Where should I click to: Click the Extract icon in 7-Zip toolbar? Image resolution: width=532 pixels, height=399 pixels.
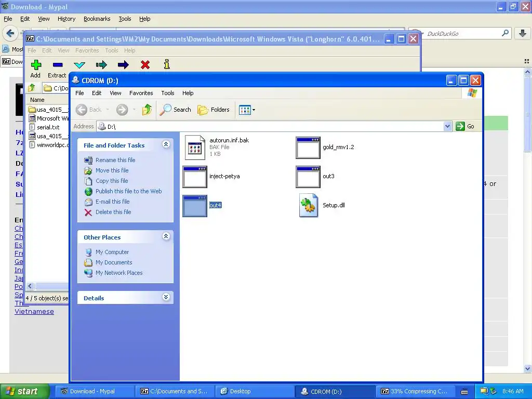coord(57,64)
